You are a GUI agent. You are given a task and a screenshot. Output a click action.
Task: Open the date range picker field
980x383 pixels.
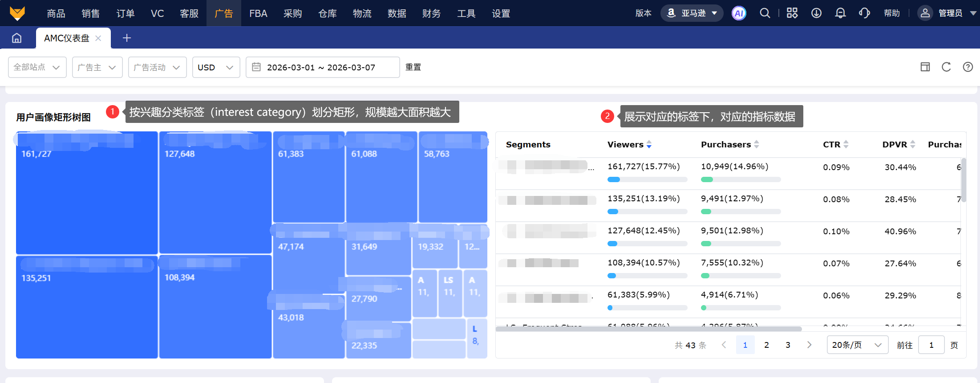pyautogui.click(x=323, y=67)
